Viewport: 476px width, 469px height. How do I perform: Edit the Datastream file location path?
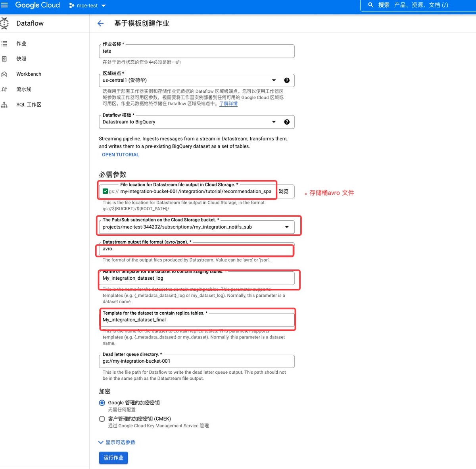click(x=196, y=191)
